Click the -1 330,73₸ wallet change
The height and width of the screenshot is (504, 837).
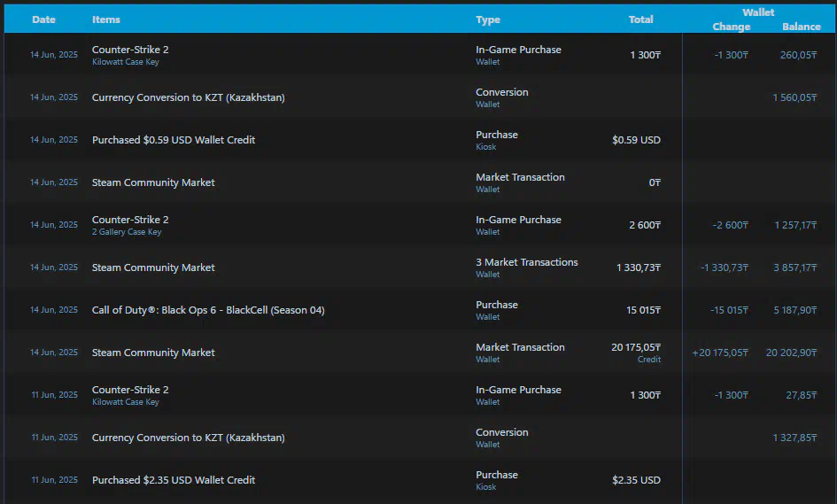click(x=725, y=268)
